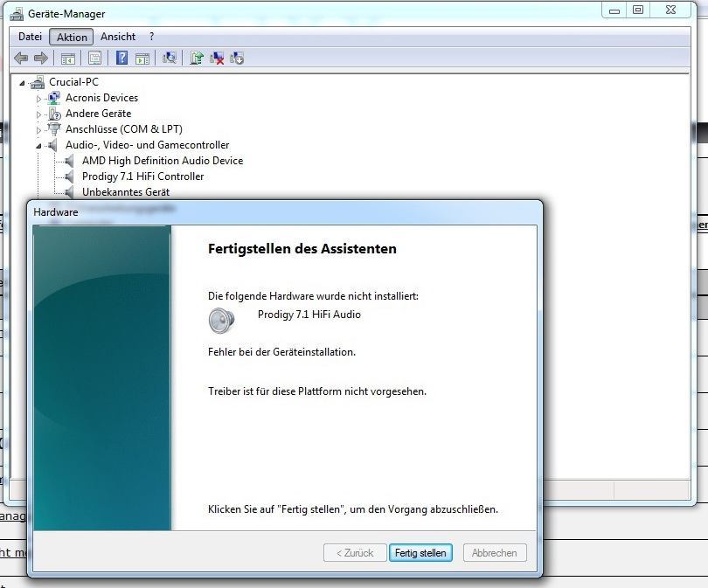Viewport: 708px width, 588px height.
Task: Open the Aktion menu
Action: click(72, 37)
